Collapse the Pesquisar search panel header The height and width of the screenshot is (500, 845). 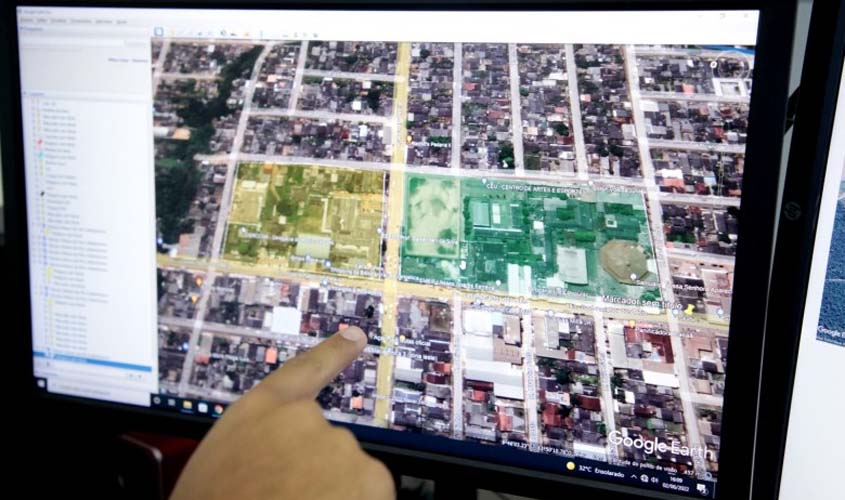32,29
